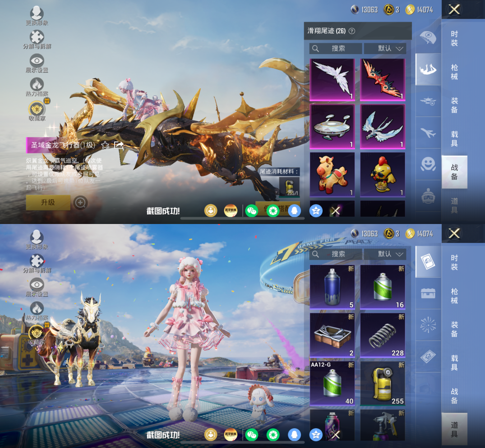
Task: Click the 升级 button
Action: click(x=48, y=202)
